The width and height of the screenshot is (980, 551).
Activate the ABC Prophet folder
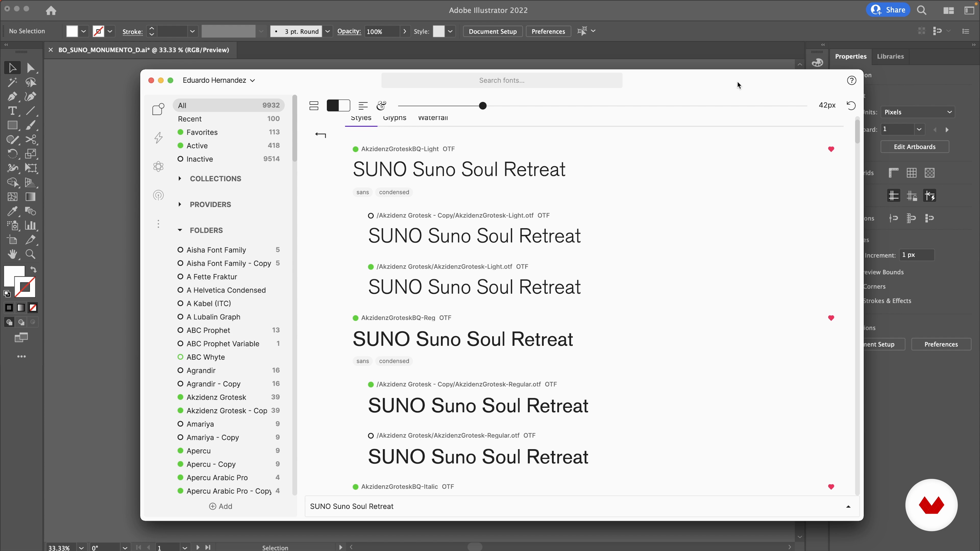coord(180,330)
